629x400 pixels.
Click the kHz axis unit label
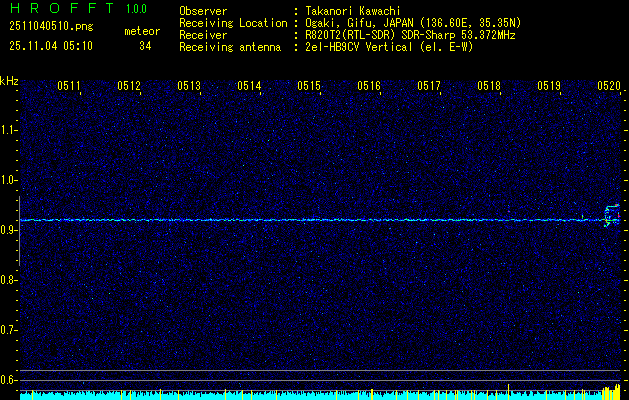[x=9, y=80]
